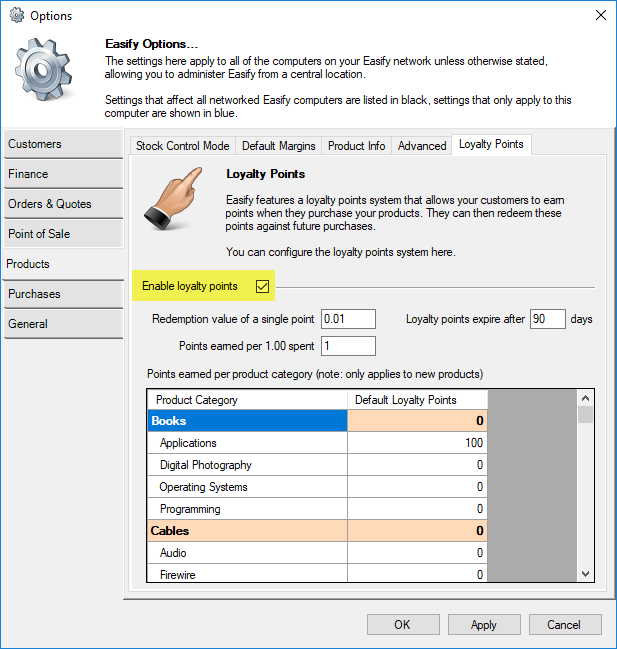The width and height of the screenshot is (617, 649).
Task: Select the Cables category row
Action: pyautogui.click(x=247, y=531)
